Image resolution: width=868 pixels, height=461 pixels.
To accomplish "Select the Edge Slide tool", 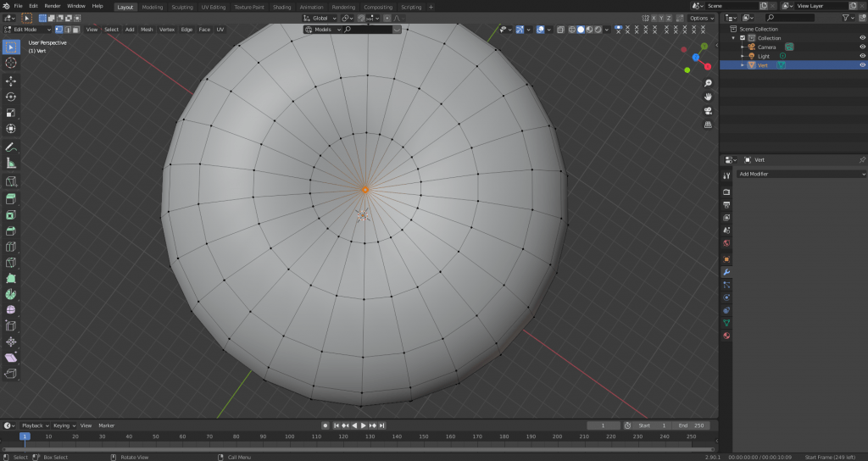I will point(11,326).
